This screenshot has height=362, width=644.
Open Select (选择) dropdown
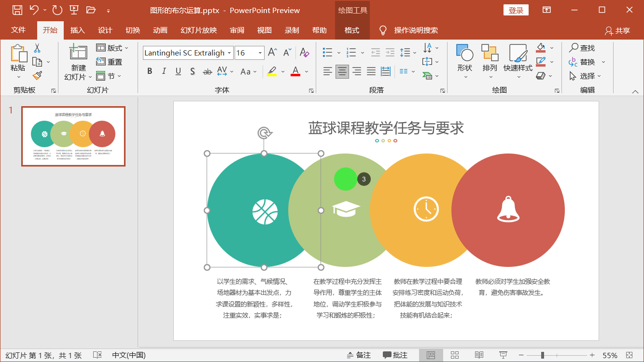pos(585,76)
